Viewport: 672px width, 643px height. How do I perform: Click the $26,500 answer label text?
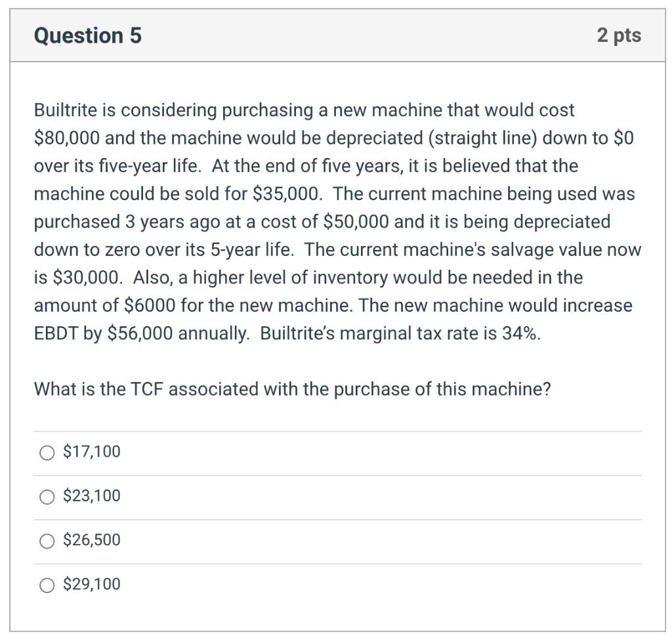92,540
